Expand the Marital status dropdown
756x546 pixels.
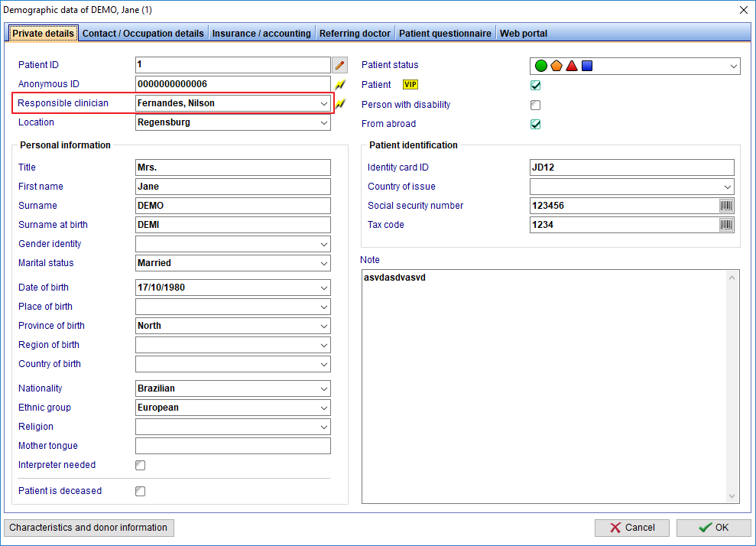[324, 264]
